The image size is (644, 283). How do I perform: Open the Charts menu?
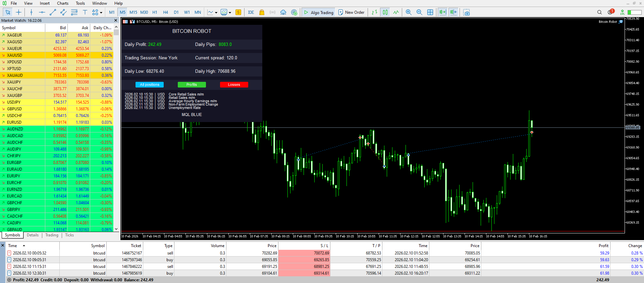pos(63,3)
